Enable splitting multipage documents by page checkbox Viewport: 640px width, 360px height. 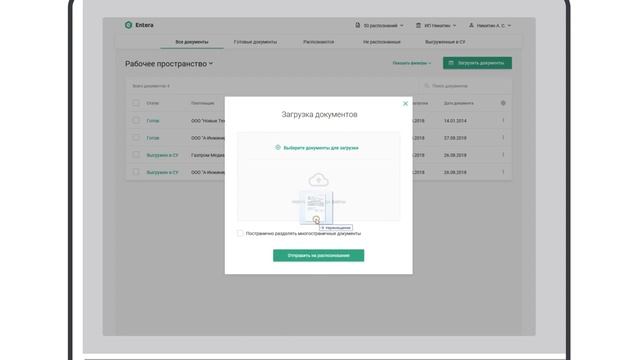click(240, 233)
